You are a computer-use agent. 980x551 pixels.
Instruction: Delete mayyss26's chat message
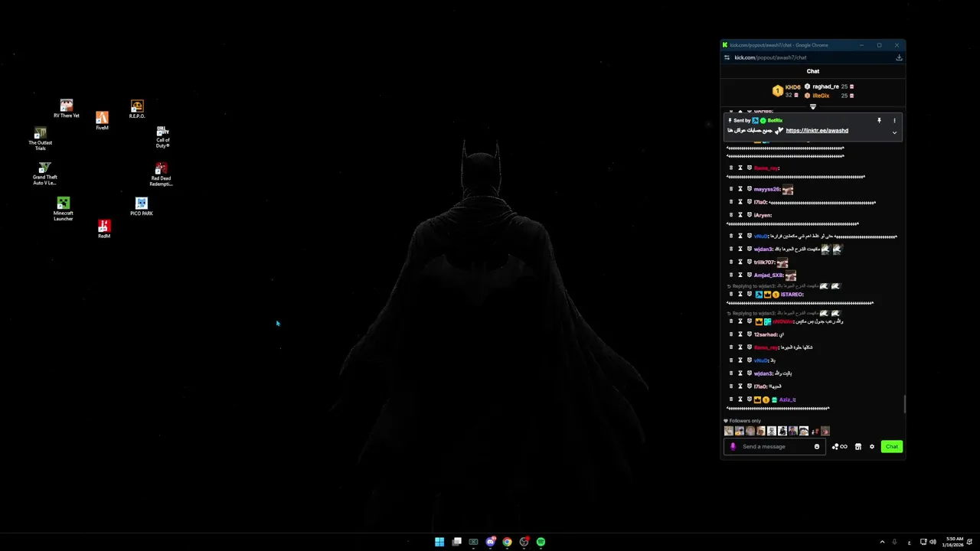(731, 189)
